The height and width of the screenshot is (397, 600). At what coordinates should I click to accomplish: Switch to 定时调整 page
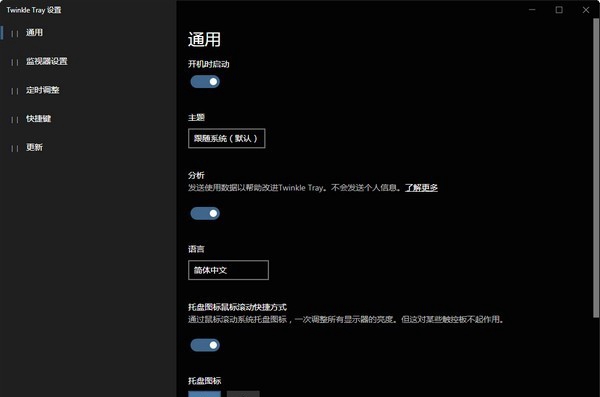click(42, 90)
